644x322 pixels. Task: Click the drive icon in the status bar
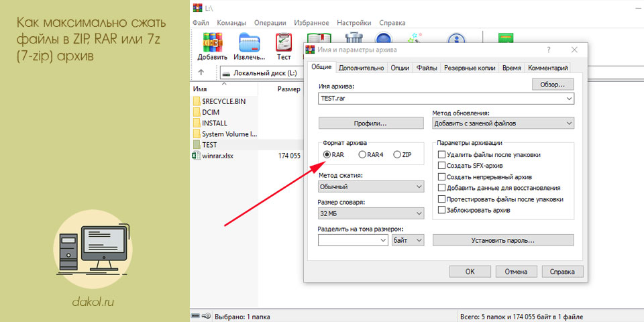tap(196, 316)
